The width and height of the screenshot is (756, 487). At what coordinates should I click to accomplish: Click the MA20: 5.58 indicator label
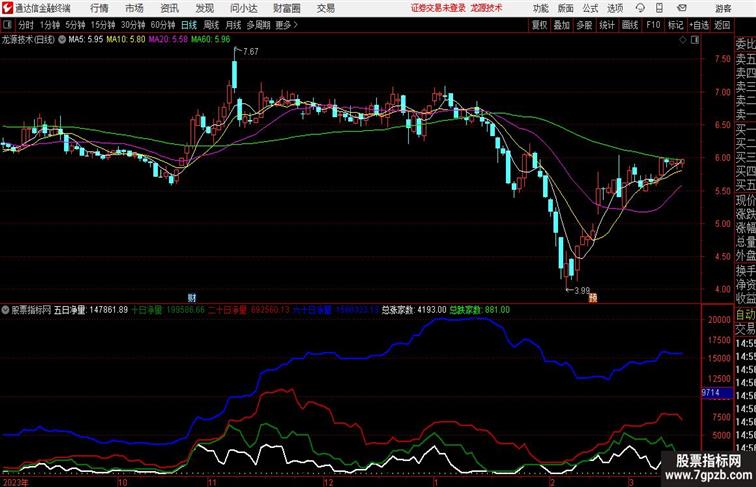click(168, 40)
